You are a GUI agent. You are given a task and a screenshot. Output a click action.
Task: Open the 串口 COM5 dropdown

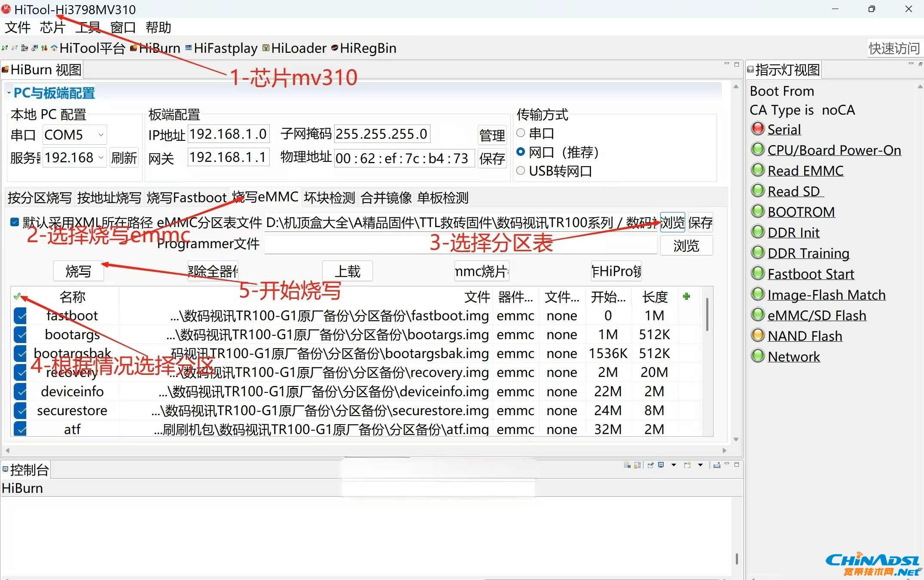click(101, 134)
